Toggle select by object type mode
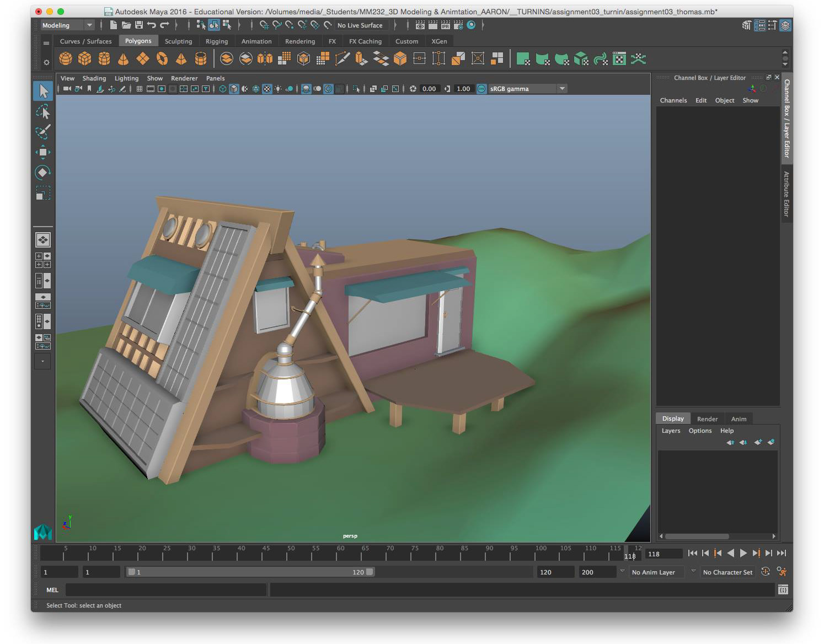The height and width of the screenshot is (644, 824). click(x=214, y=25)
